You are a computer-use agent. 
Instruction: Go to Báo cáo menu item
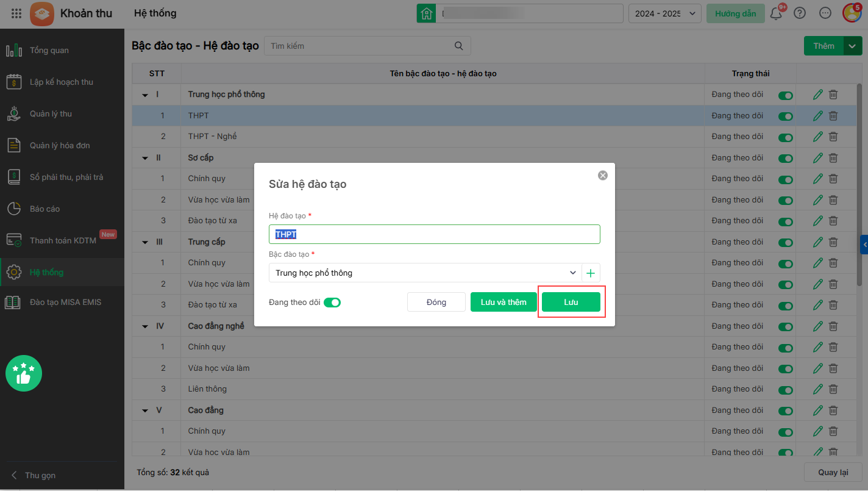[x=45, y=209]
